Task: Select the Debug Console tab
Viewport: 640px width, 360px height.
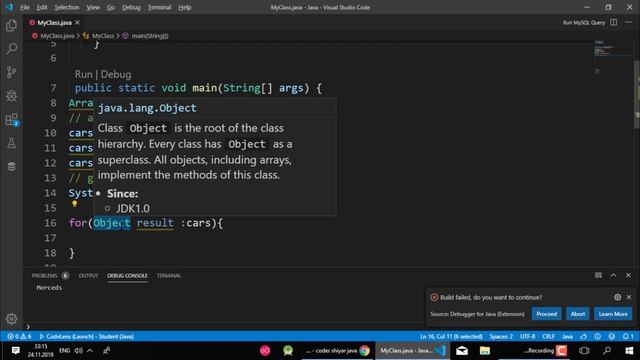Action: (x=127, y=276)
